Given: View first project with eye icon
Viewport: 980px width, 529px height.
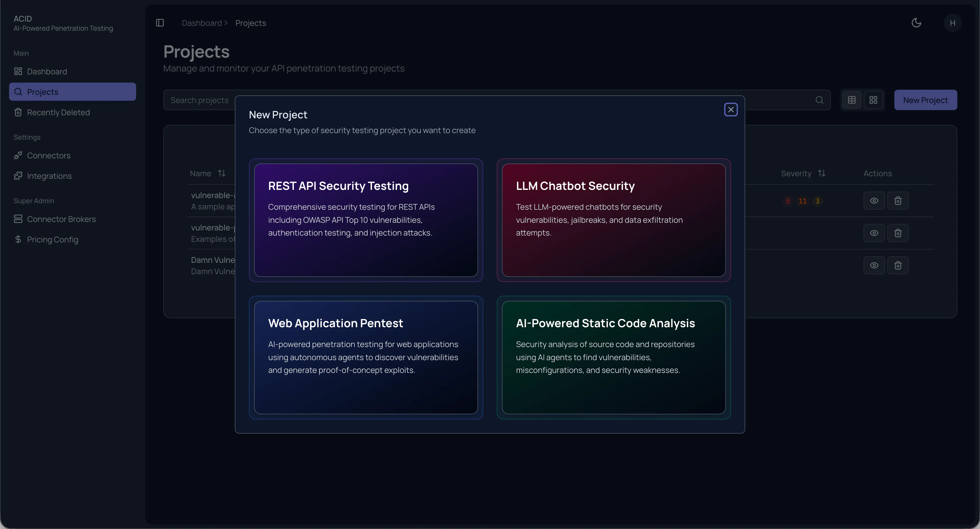Looking at the screenshot, I should (x=874, y=201).
